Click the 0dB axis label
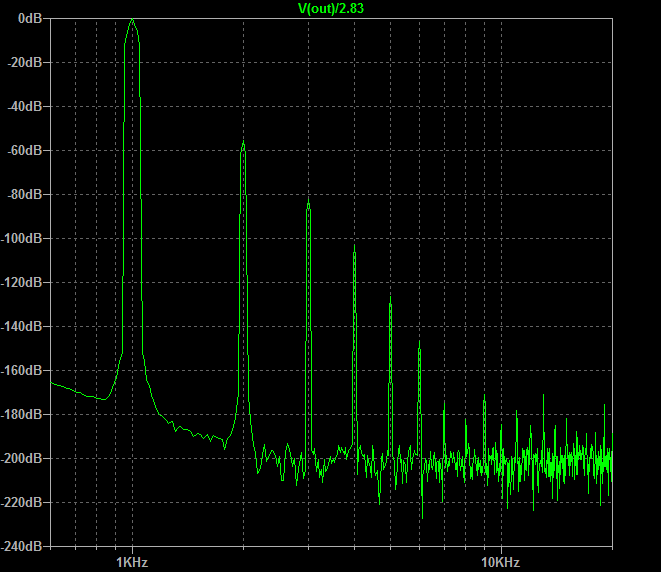This screenshot has width=661, height=572. [30, 18]
